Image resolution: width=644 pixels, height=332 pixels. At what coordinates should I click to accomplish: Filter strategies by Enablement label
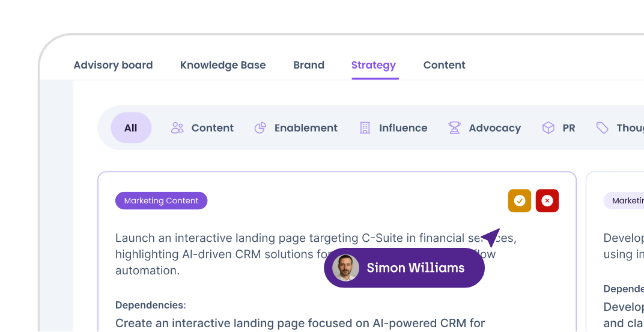point(306,128)
